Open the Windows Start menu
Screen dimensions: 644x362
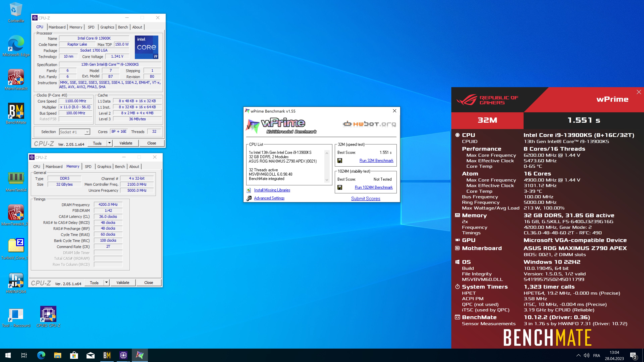tap(8, 355)
